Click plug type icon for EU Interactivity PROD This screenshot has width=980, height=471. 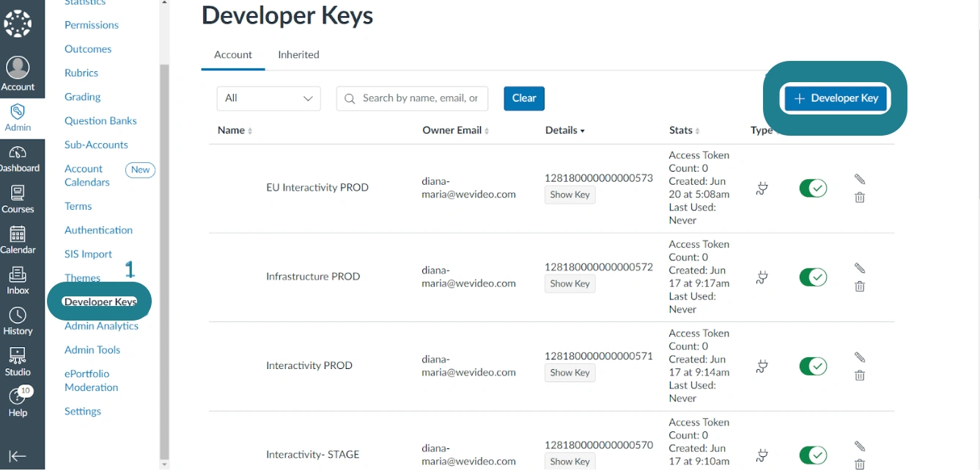[762, 189]
